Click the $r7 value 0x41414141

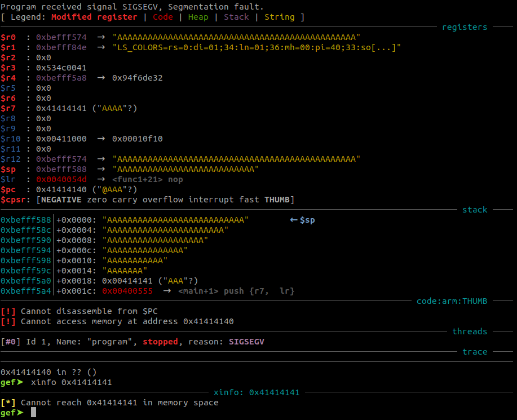61,108
